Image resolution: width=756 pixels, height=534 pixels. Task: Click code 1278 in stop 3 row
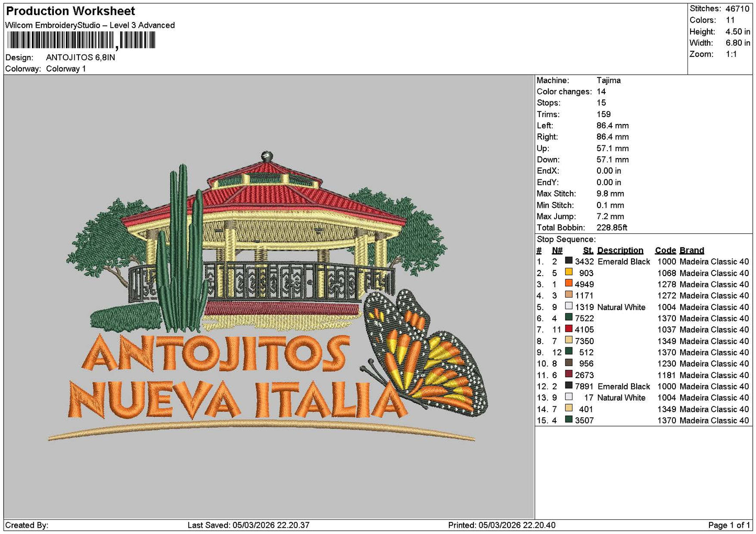coord(667,285)
